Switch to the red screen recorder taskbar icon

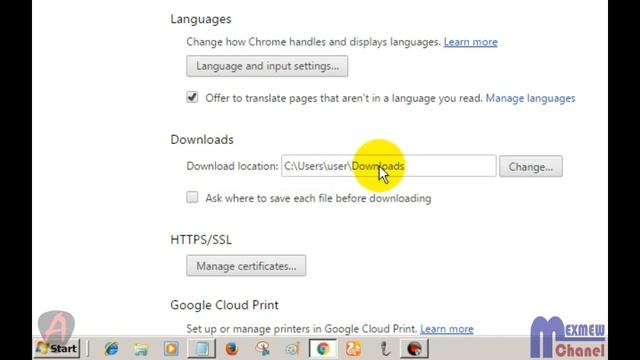(x=414, y=349)
